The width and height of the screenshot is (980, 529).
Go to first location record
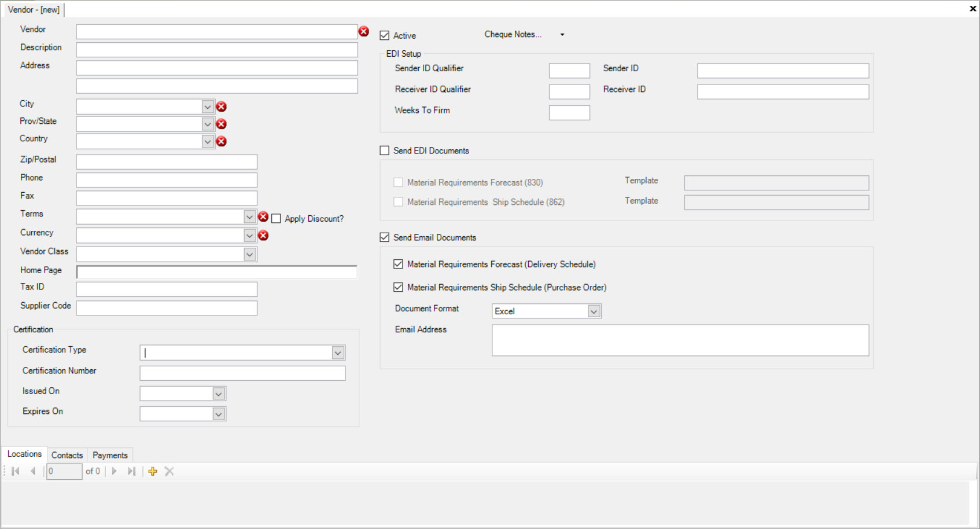(16, 471)
